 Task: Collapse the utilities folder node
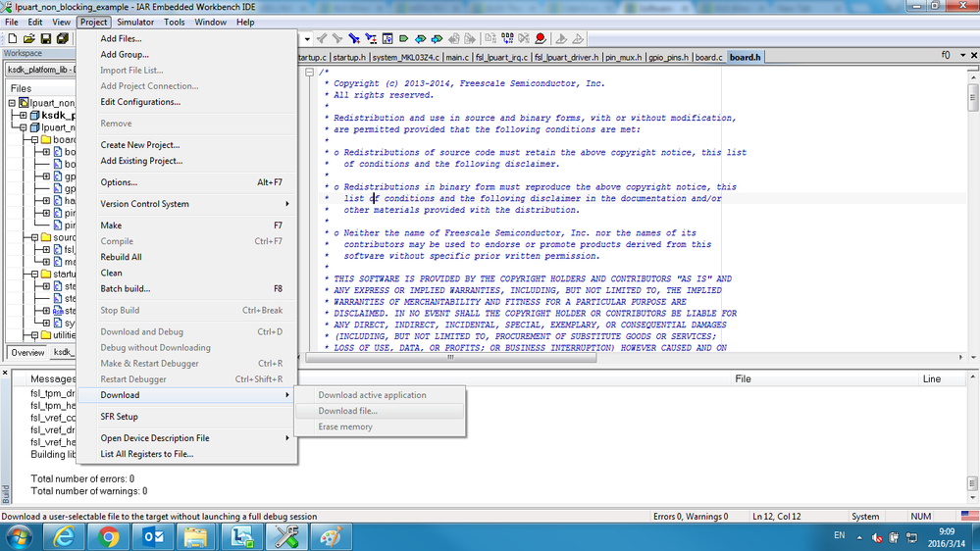[35, 335]
